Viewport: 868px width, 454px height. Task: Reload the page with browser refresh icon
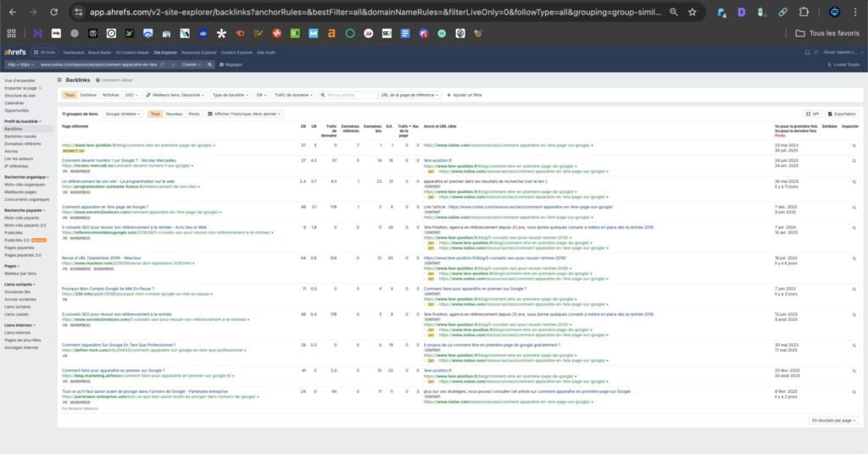click(x=54, y=13)
